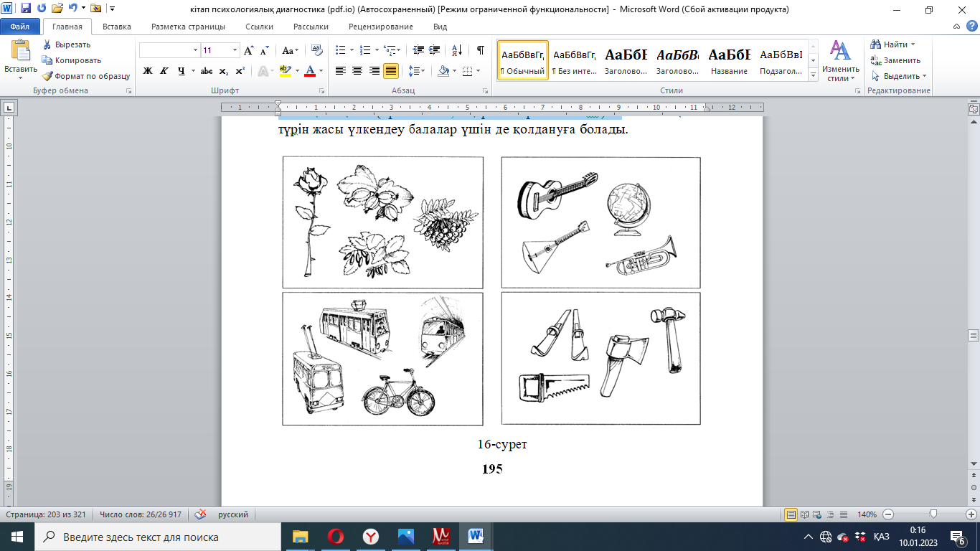Switch to Full Screen Reading view
Image resolution: width=980 pixels, height=551 pixels.
click(x=804, y=514)
